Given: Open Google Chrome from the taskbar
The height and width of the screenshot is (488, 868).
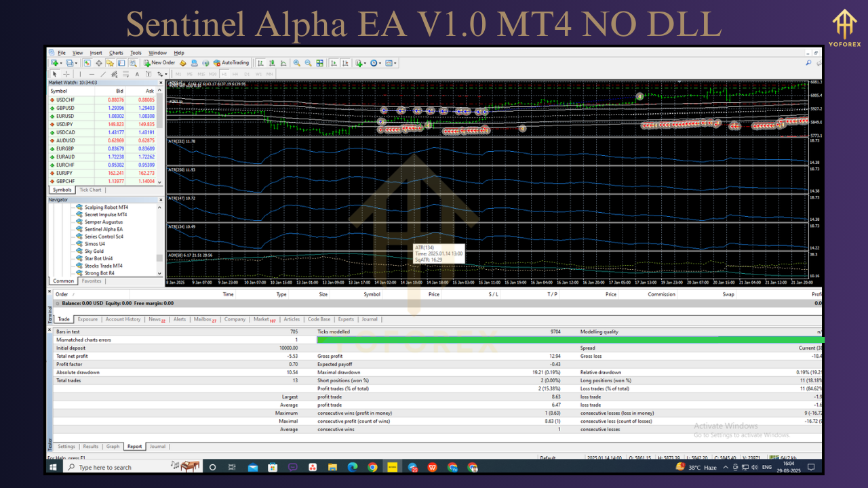Looking at the screenshot, I should tap(372, 467).
